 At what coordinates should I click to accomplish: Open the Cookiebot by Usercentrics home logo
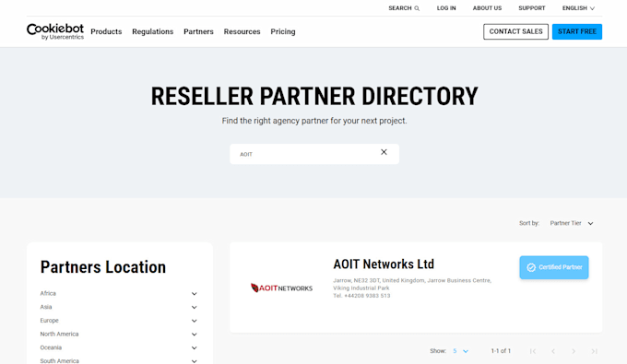[x=55, y=31]
